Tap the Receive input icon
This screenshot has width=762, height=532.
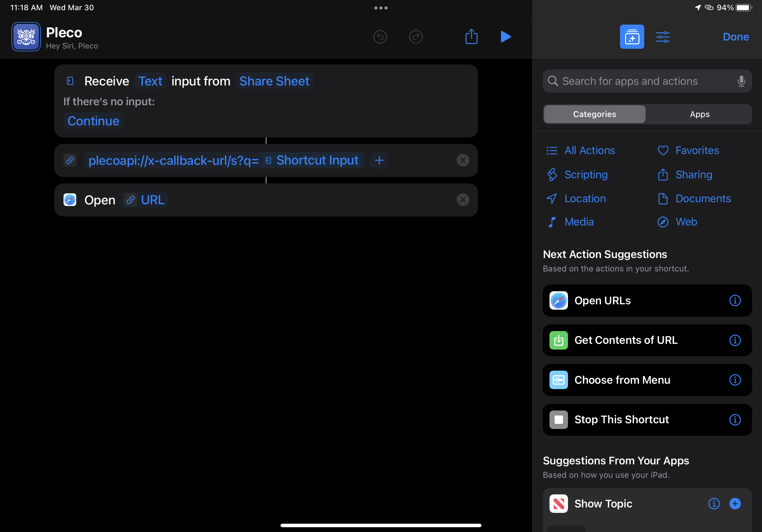(x=70, y=81)
